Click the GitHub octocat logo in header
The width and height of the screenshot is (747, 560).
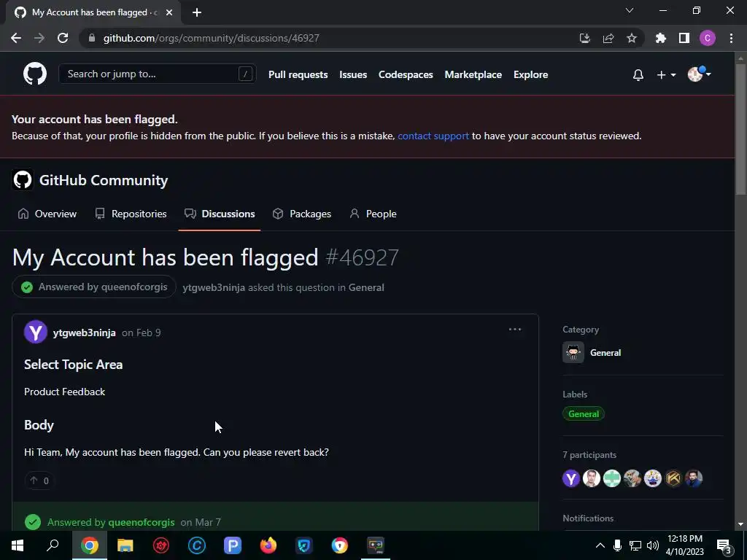pyautogui.click(x=35, y=74)
